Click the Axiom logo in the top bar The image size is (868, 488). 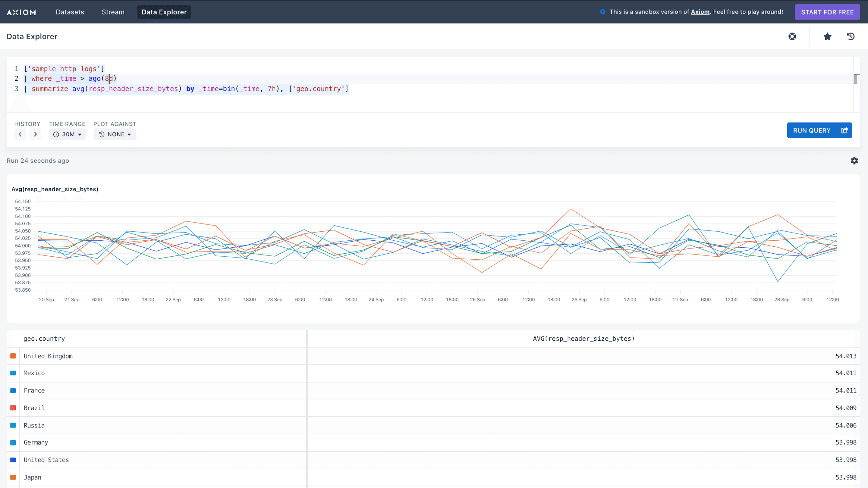point(21,12)
